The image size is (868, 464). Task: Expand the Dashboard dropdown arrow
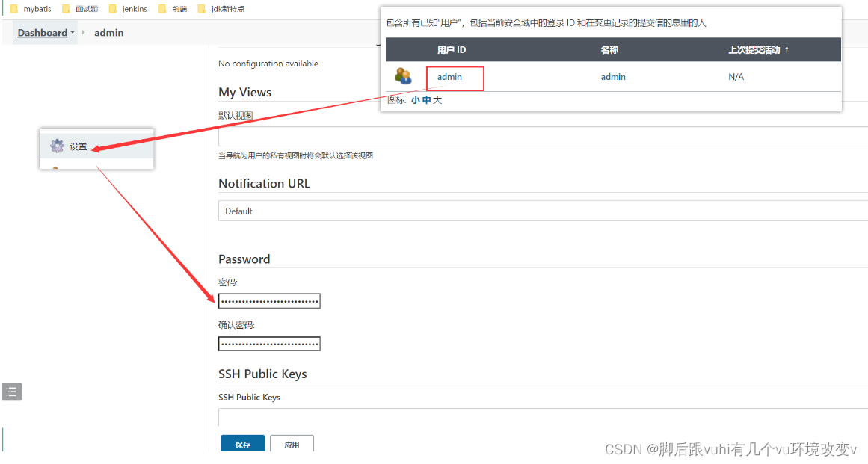click(x=72, y=32)
